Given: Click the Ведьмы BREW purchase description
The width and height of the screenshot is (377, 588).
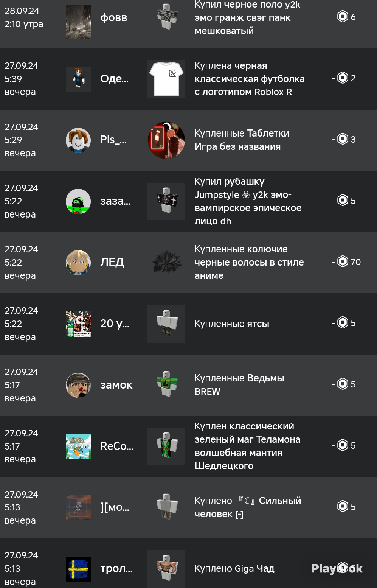Looking at the screenshot, I should pos(239,385).
